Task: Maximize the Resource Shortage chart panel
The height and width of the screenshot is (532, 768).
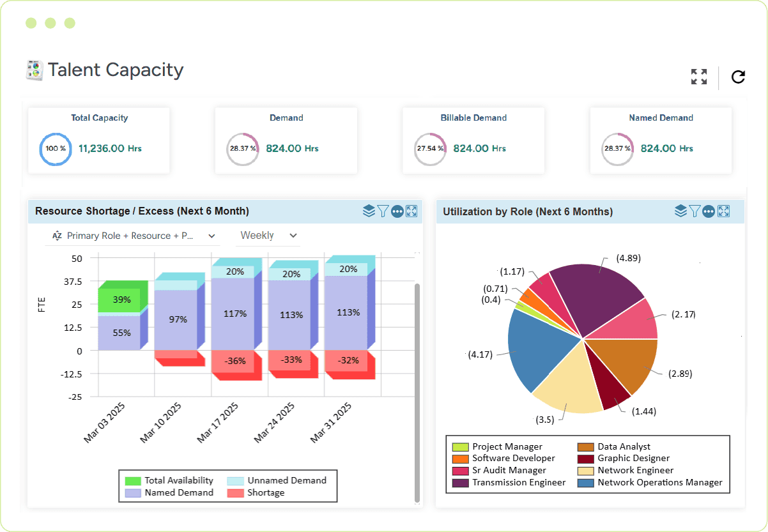Action: coord(411,210)
